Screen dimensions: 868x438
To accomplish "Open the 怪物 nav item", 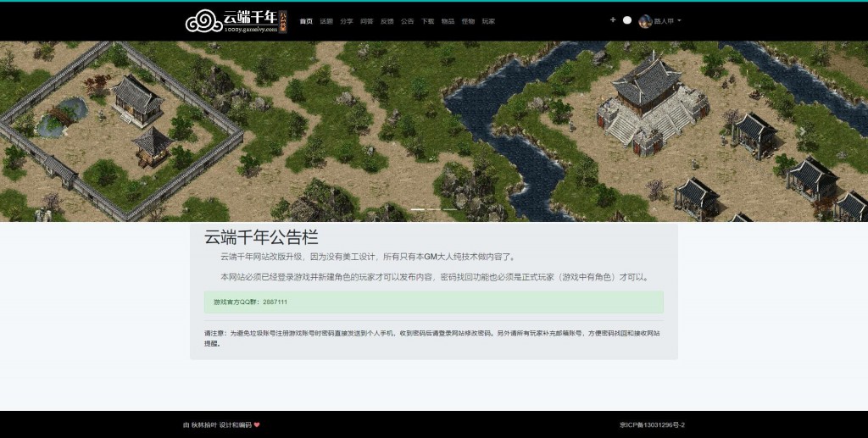I will 468,21.
